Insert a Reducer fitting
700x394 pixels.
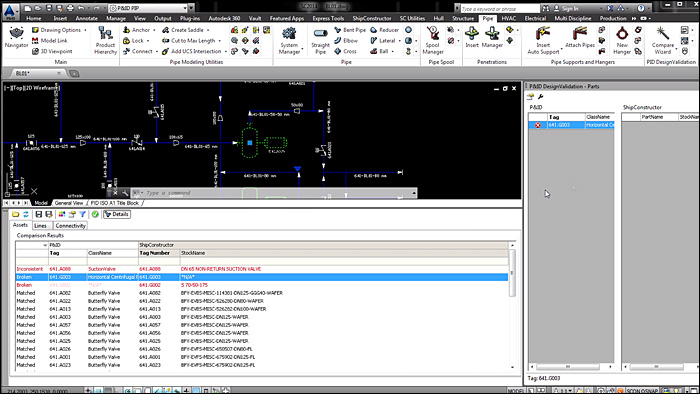[384, 30]
